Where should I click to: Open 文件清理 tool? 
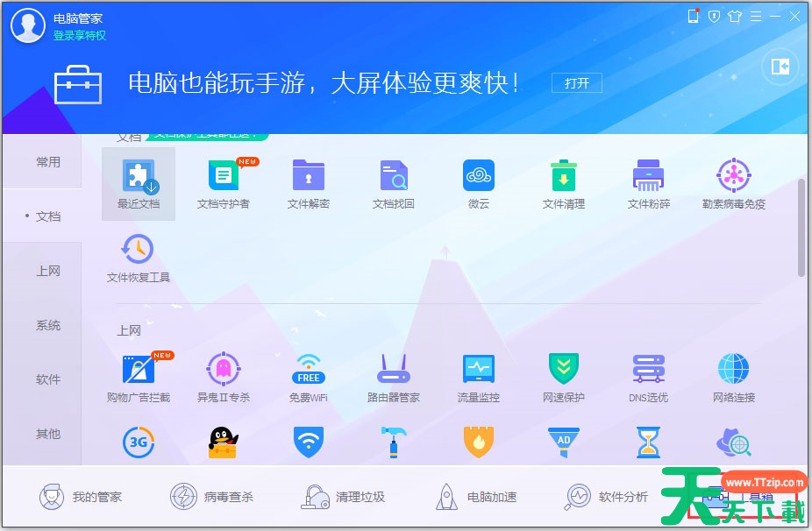point(564,184)
